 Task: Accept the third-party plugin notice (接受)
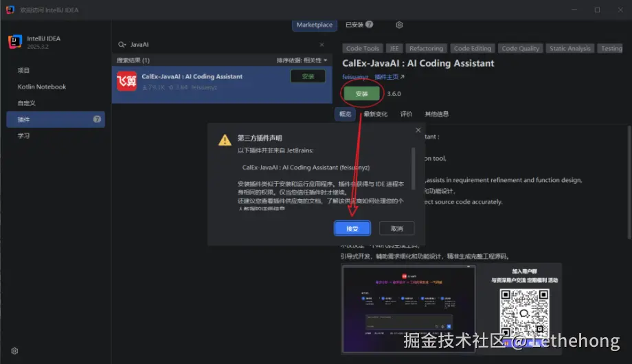(x=352, y=229)
